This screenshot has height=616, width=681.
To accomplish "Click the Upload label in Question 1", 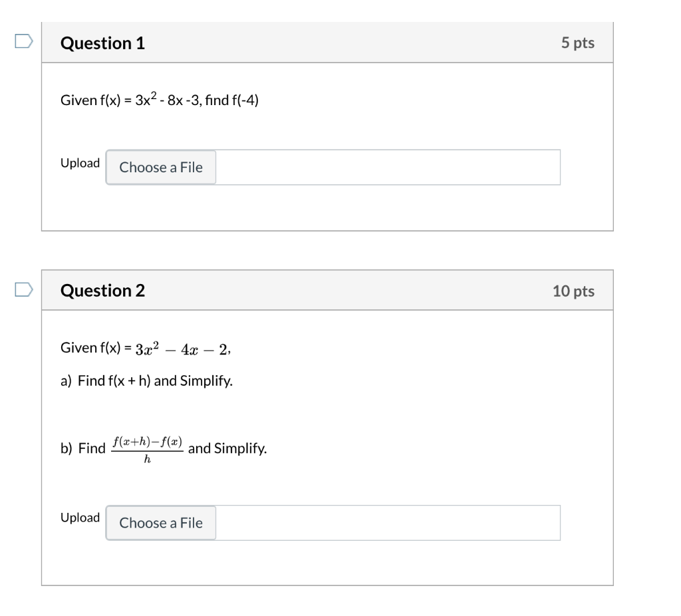I will pyautogui.click(x=80, y=162).
